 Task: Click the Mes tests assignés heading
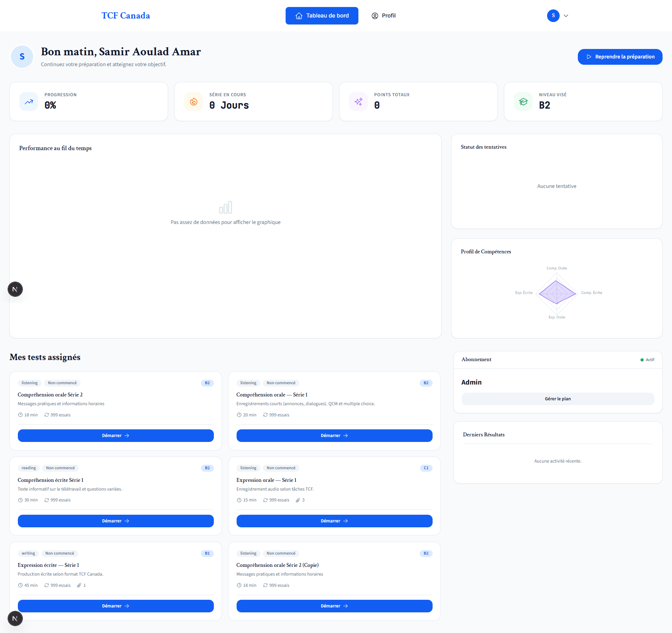click(x=45, y=357)
